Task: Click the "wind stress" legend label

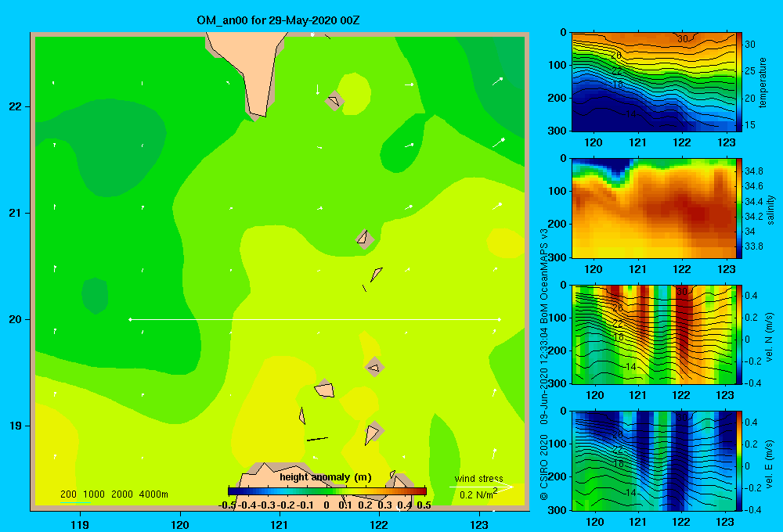Action: (479, 479)
